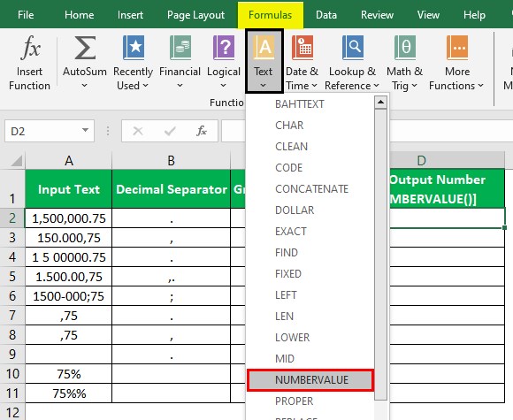The image size is (513, 420).
Task: Collapse the Text dropdown arrow
Action: point(264,86)
